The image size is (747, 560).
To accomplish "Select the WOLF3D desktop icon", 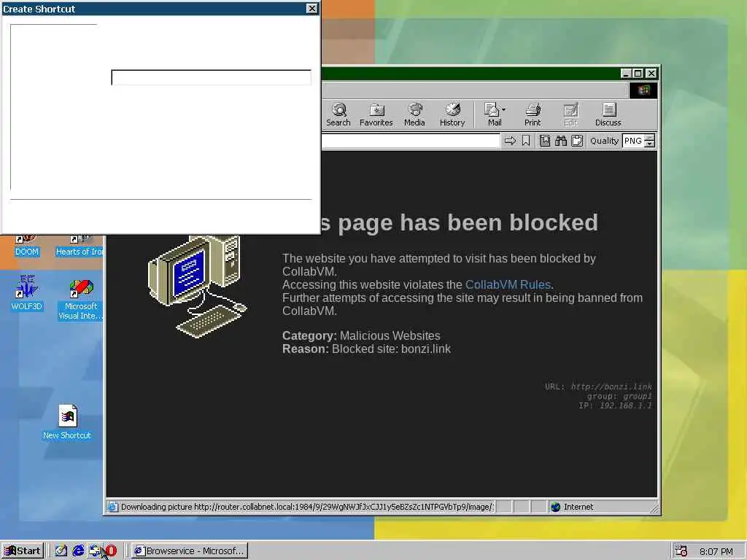I will [x=27, y=293].
